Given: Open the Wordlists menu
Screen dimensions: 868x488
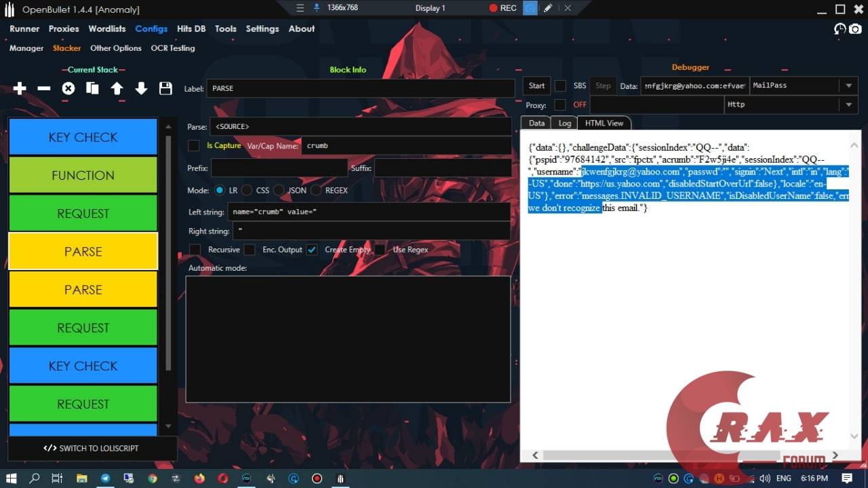Looking at the screenshot, I should click(107, 29).
